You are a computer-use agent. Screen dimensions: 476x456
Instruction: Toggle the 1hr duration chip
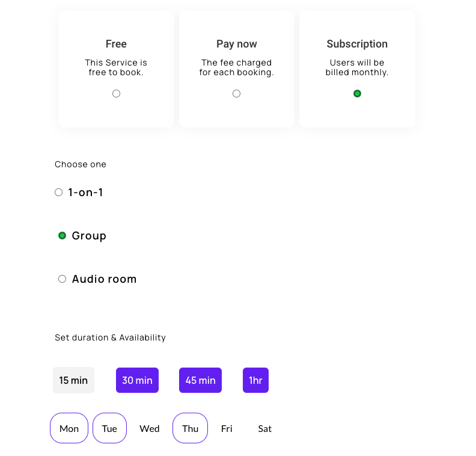255,380
